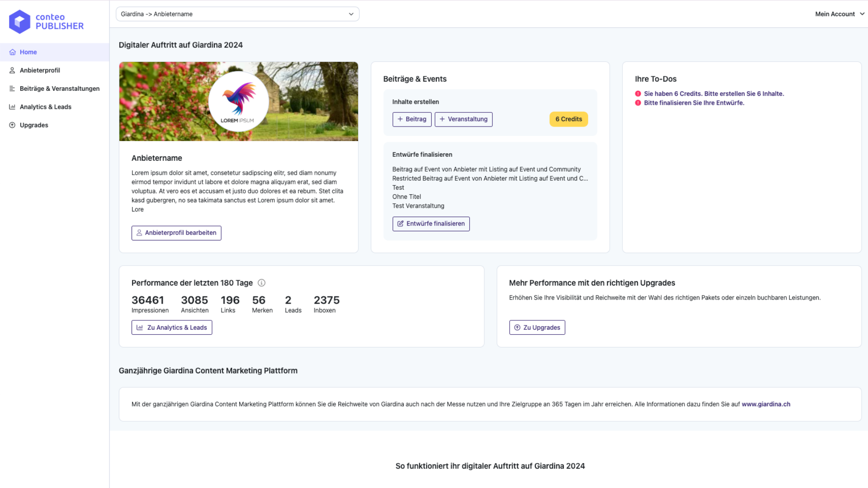Click the red alert icon next to 6 Credits to-do
The image size is (868, 488).
coord(638,94)
